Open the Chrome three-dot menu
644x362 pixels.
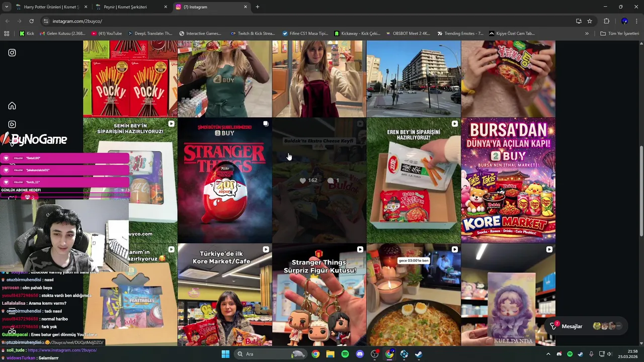[637, 21]
